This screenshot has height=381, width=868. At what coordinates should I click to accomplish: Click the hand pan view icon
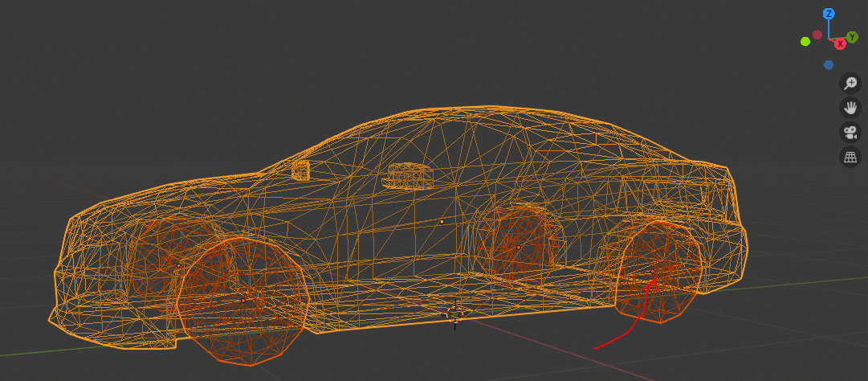(x=850, y=108)
